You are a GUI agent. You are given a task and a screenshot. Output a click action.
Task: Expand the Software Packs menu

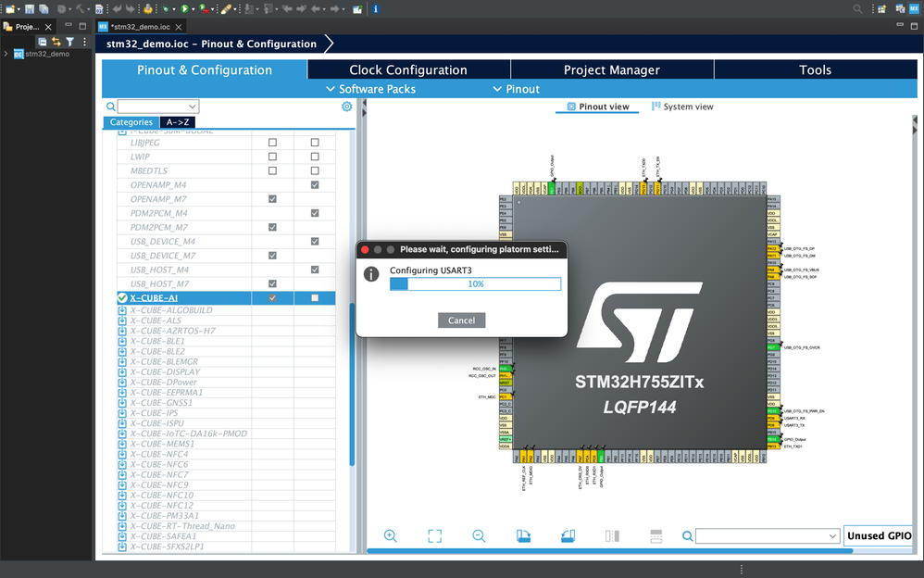370,89
